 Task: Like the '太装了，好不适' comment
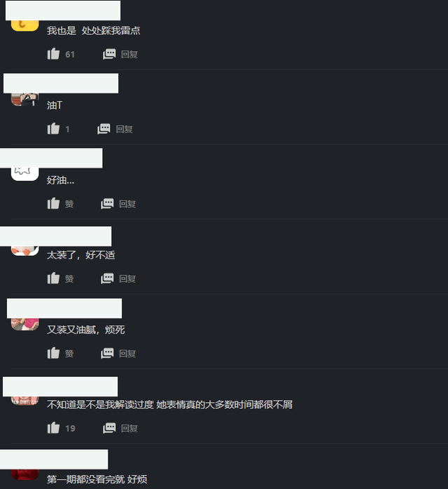point(53,279)
